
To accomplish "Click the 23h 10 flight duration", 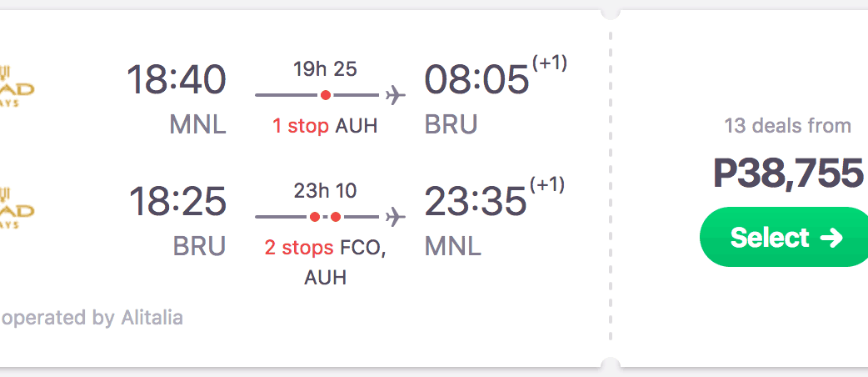I will (325, 191).
